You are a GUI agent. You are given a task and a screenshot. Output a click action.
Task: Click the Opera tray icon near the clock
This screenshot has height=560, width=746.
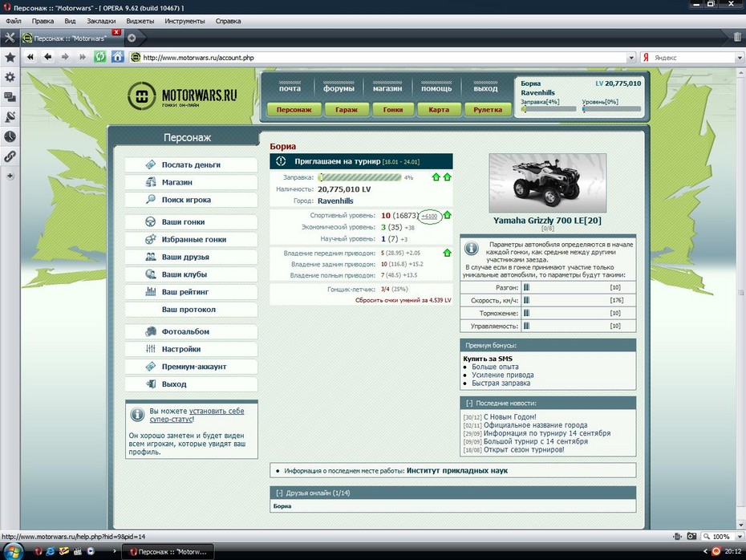tap(716, 551)
